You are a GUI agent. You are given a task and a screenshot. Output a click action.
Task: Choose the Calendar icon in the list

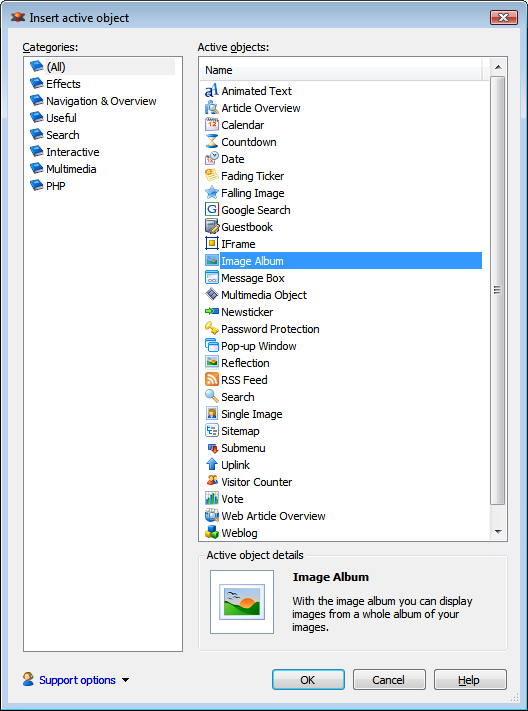[212, 125]
